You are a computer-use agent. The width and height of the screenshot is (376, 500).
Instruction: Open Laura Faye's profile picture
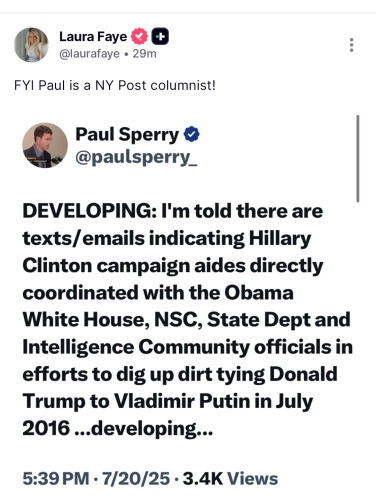tap(31, 45)
